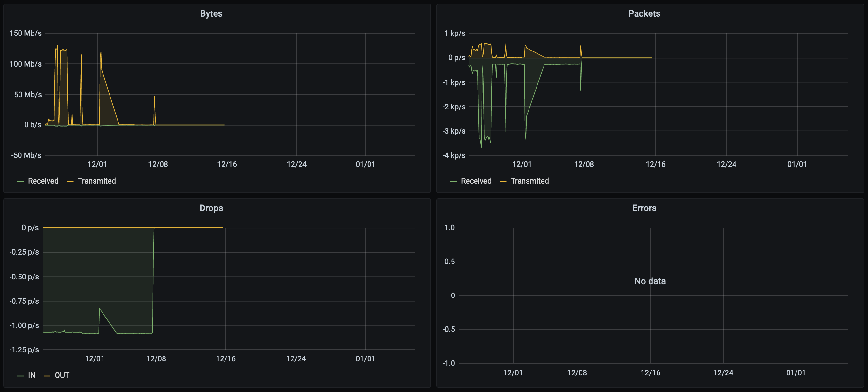Click green IN color line in Drops legend
This screenshot has height=392, width=868.
coord(20,376)
